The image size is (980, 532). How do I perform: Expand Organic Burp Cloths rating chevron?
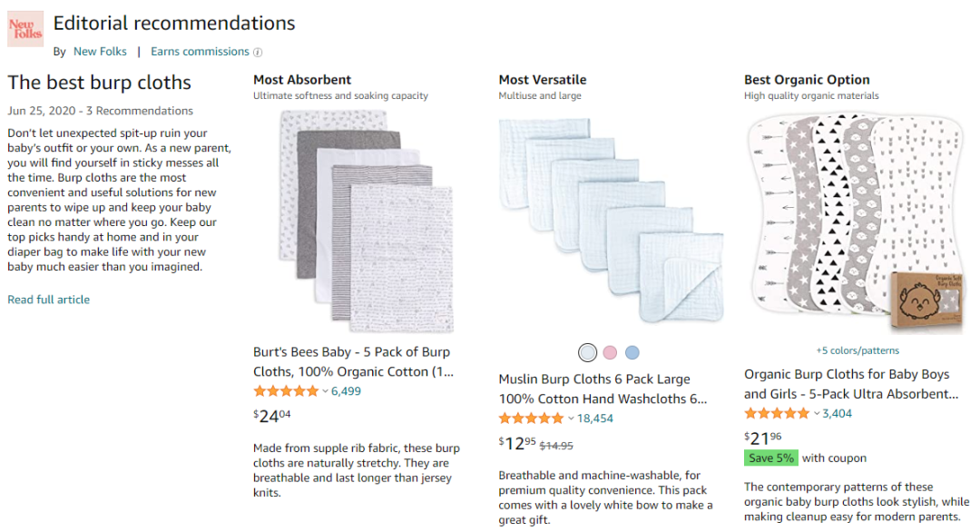pyautogui.click(x=816, y=415)
